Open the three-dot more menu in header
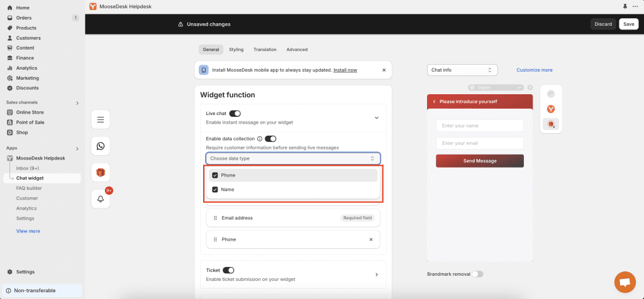Image resolution: width=644 pixels, height=299 pixels. (x=635, y=6)
